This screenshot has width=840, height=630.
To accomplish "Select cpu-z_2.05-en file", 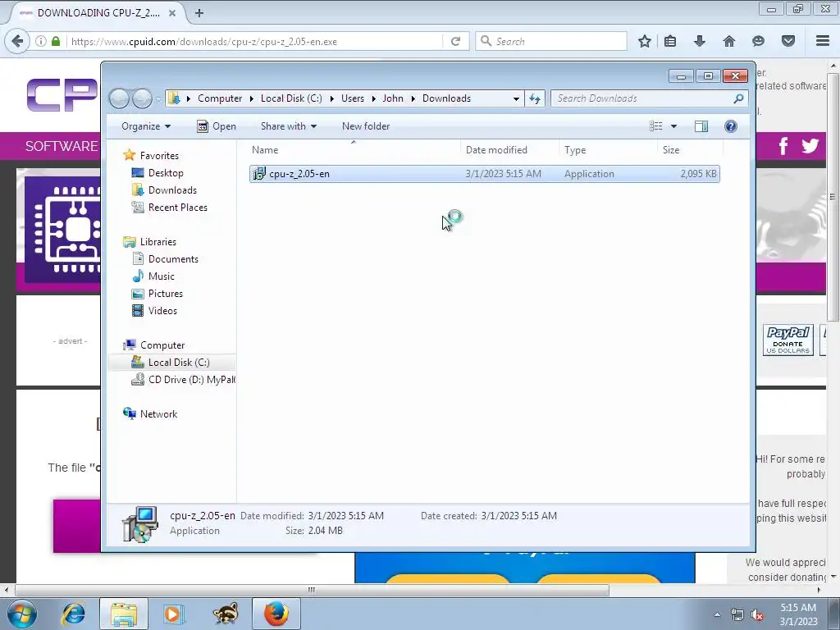I will tap(484, 174).
